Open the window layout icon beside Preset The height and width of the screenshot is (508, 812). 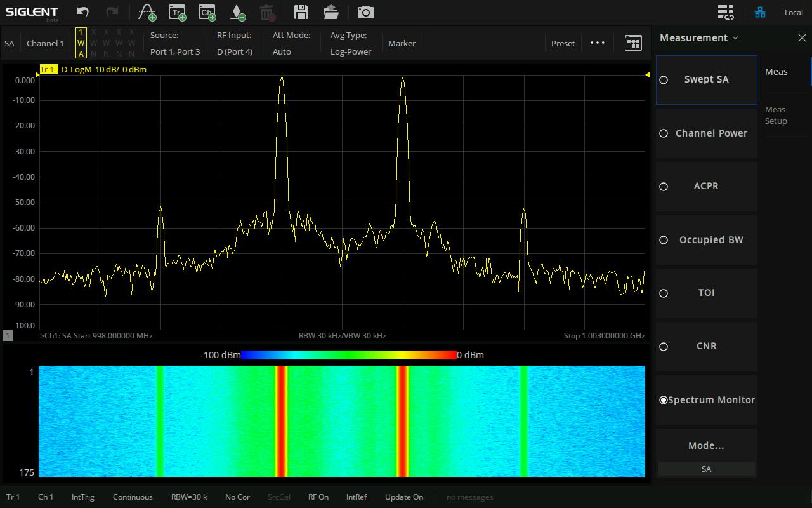(x=633, y=43)
